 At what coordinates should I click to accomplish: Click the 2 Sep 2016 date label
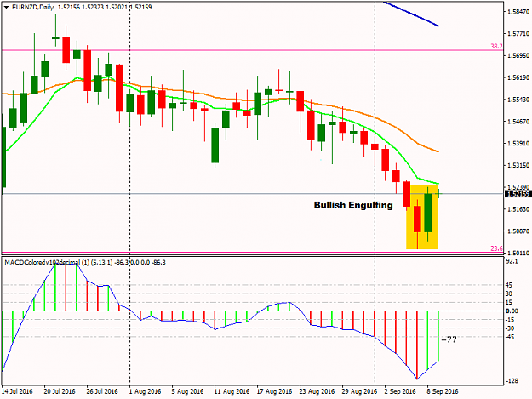(400, 391)
